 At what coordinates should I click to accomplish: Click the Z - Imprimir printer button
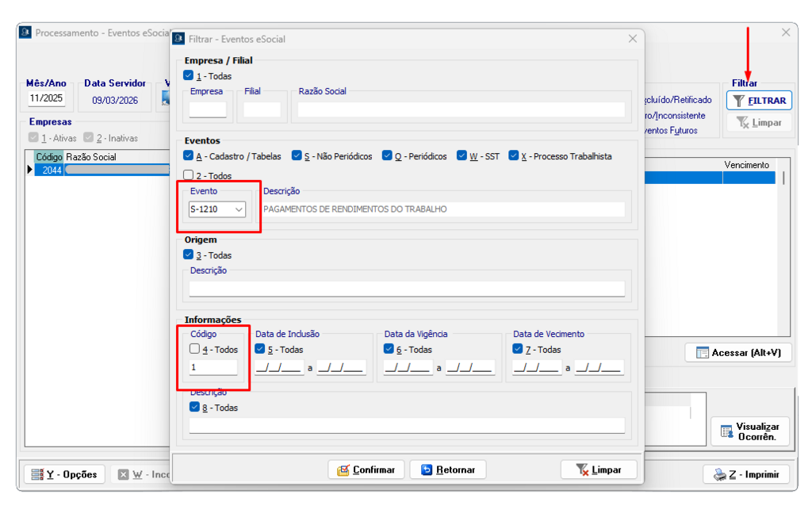tap(746, 474)
